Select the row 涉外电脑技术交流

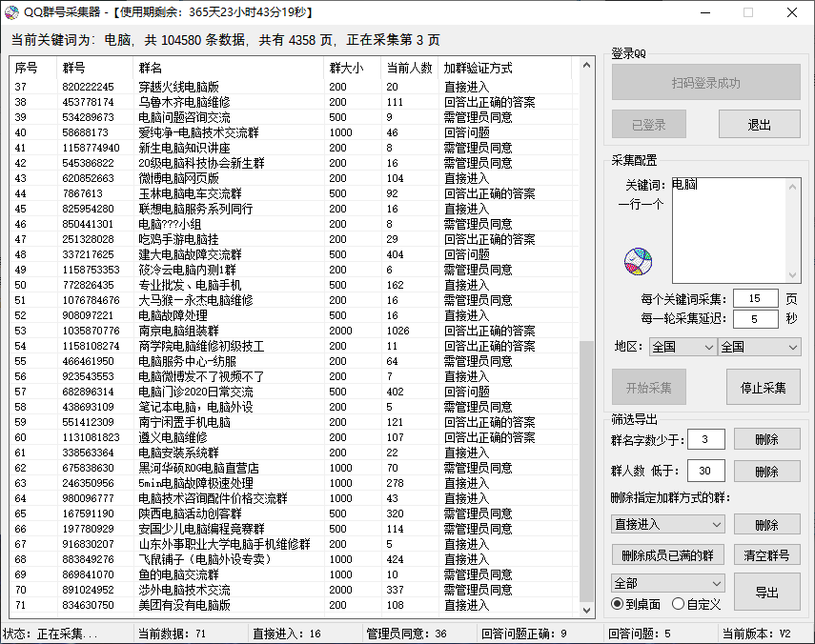295,590
